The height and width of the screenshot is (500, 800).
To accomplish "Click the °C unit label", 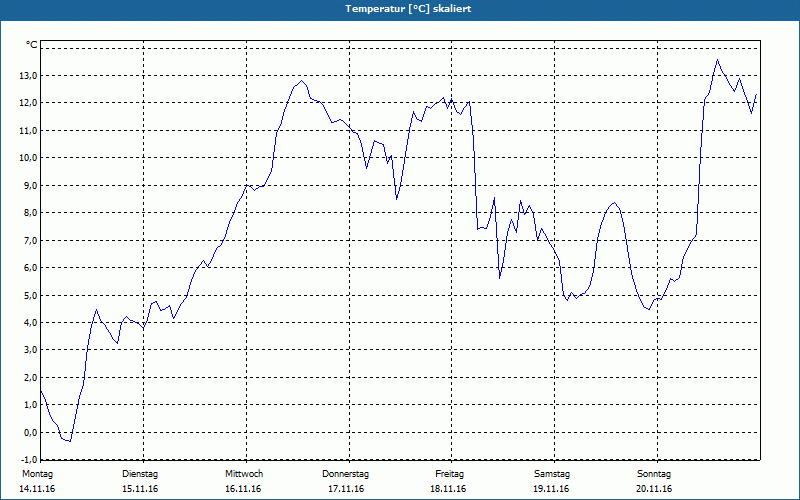I will click(32, 45).
